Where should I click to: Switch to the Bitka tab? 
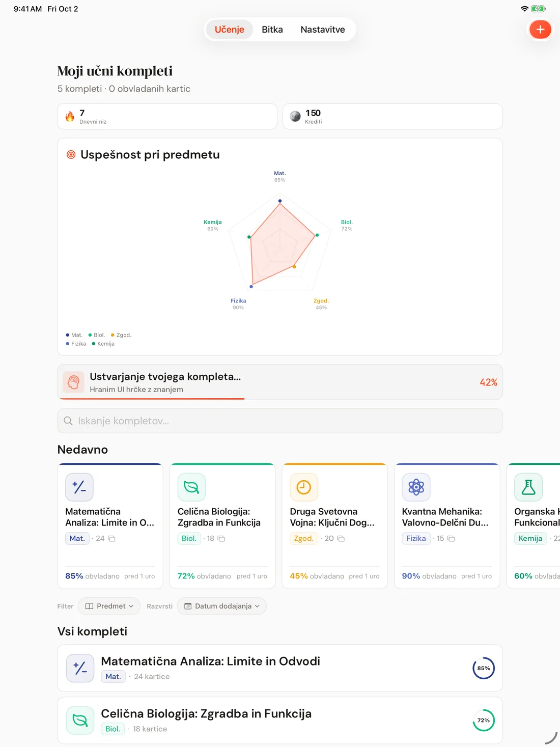point(272,30)
